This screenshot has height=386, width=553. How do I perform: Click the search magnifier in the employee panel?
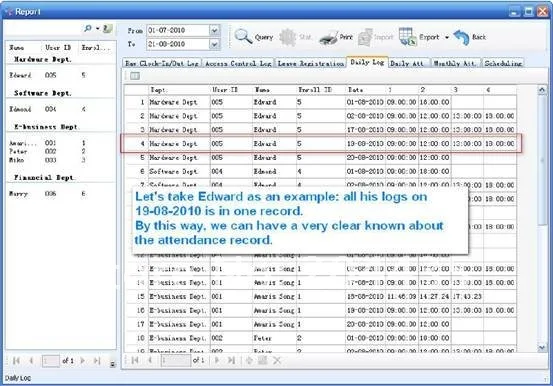pos(88,28)
